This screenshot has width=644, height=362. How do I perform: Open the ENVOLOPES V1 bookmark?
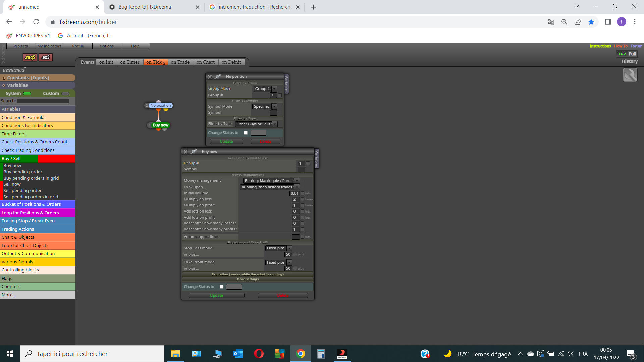click(28, 36)
